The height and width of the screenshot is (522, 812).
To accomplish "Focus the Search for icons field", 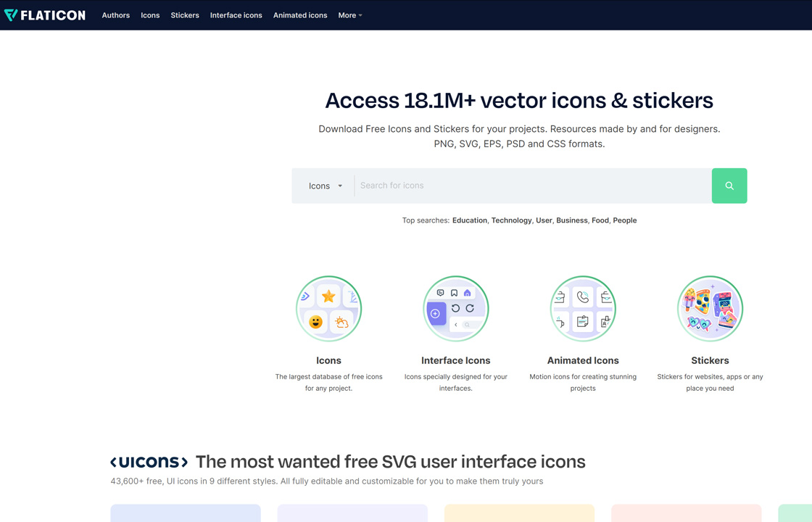I will 532,186.
